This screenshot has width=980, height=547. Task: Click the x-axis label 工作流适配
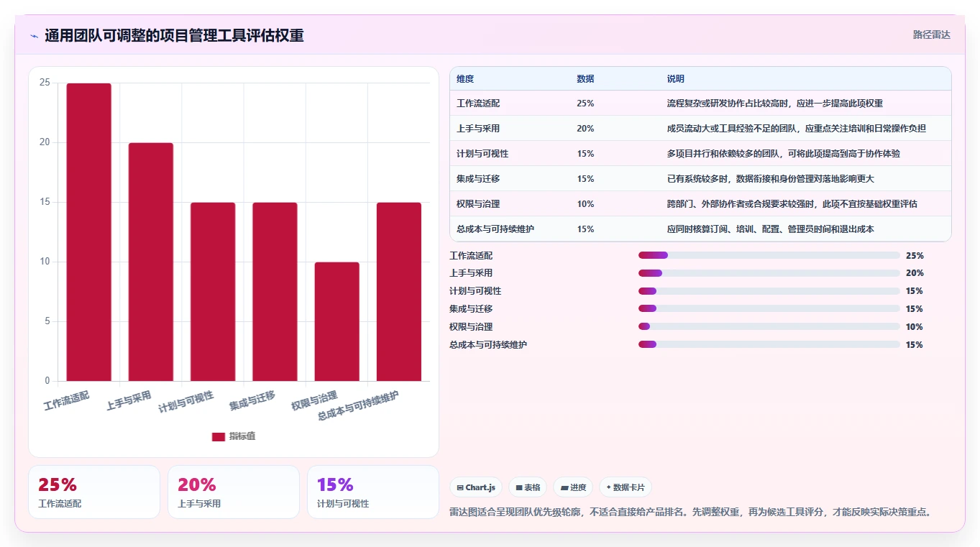click(67, 401)
